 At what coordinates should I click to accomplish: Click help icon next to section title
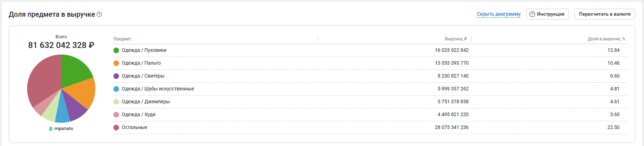coord(99,14)
